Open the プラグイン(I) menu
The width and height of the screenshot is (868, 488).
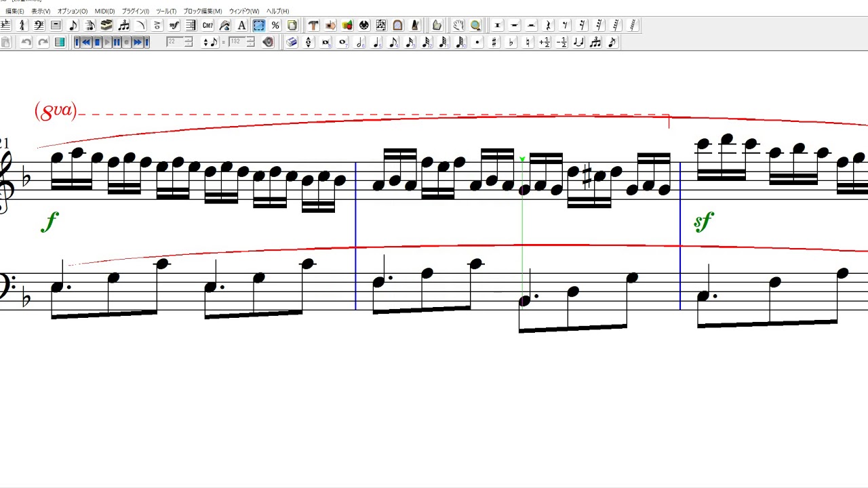pyautogui.click(x=136, y=12)
